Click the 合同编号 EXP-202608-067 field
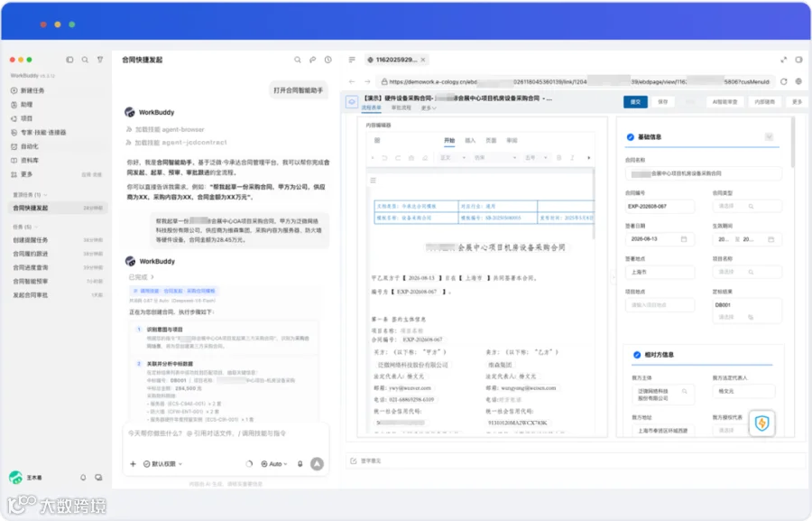The image size is (812, 521). [660, 207]
